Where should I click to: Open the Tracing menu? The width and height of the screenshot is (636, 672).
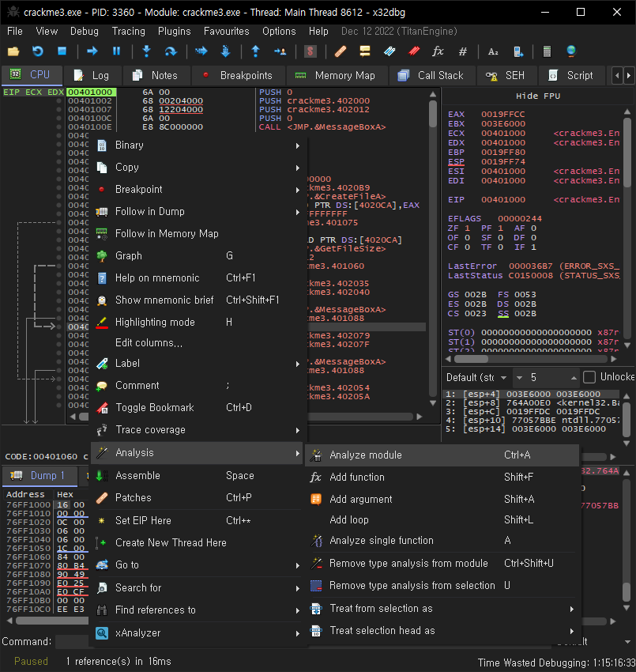click(x=129, y=32)
